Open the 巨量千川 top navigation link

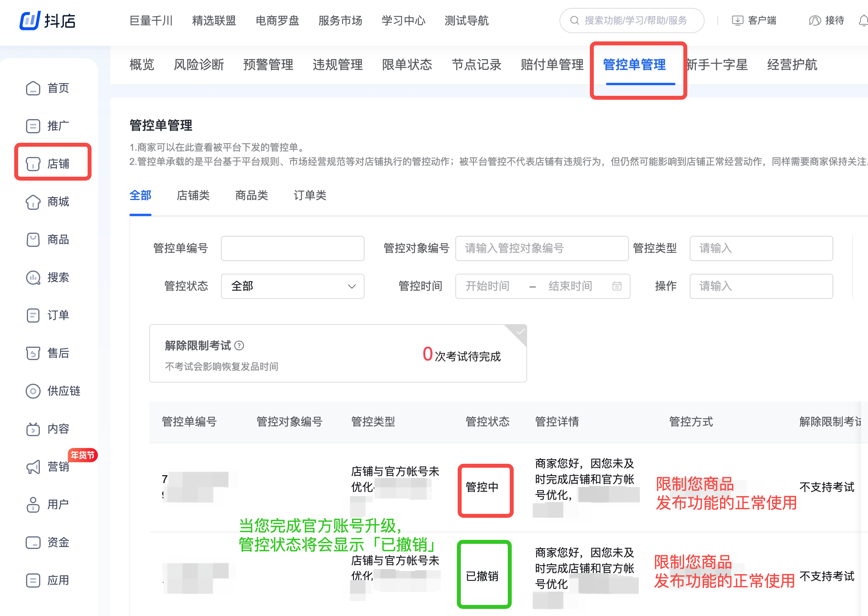[151, 21]
